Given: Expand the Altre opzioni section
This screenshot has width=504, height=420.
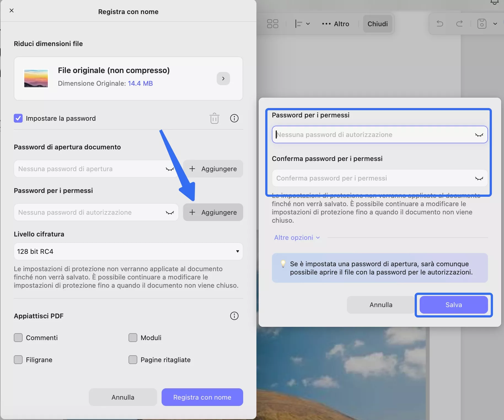Looking at the screenshot, I should coord(297,237).
